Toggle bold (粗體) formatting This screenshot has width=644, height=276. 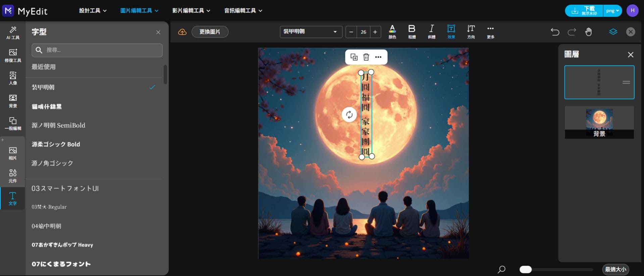[x=412, y=32]
